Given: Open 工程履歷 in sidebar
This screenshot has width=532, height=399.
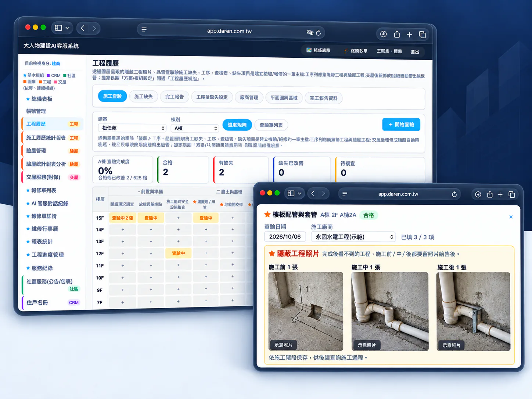Looking at the screenshot, I should 53,124.
